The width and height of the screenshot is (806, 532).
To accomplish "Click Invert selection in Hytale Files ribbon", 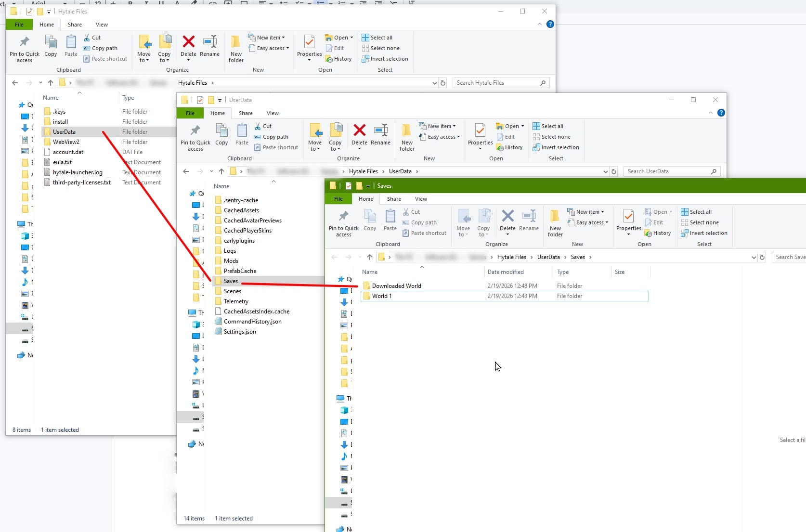I will pos(385,59).
